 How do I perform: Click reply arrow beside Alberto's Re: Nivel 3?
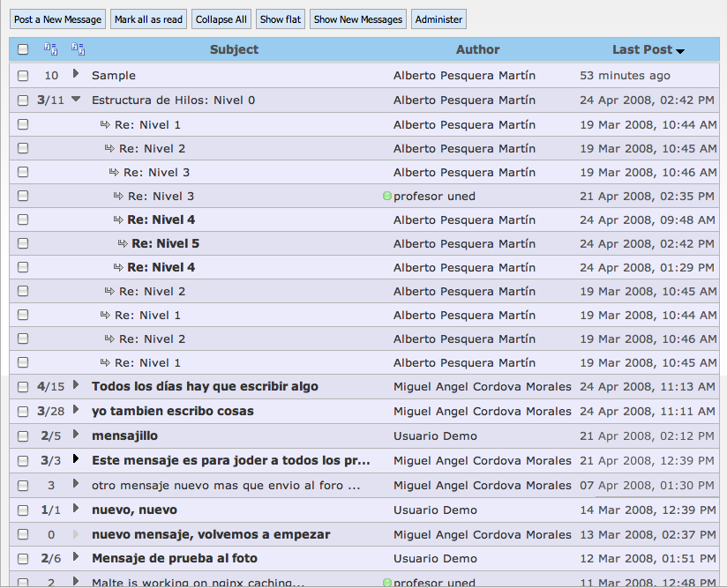click(114, 173)
